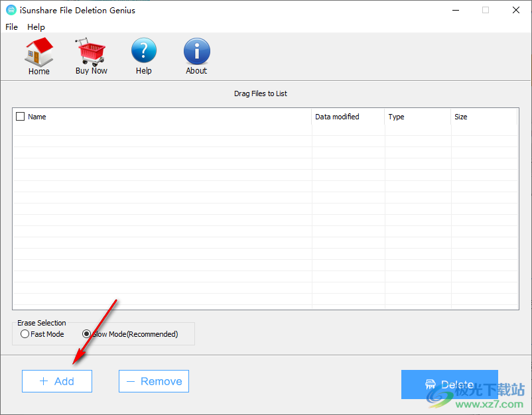Image resolution: width=532 pixels, height=415 pixels.
Task: Sort by the Size column header
Action: point(484,117)
